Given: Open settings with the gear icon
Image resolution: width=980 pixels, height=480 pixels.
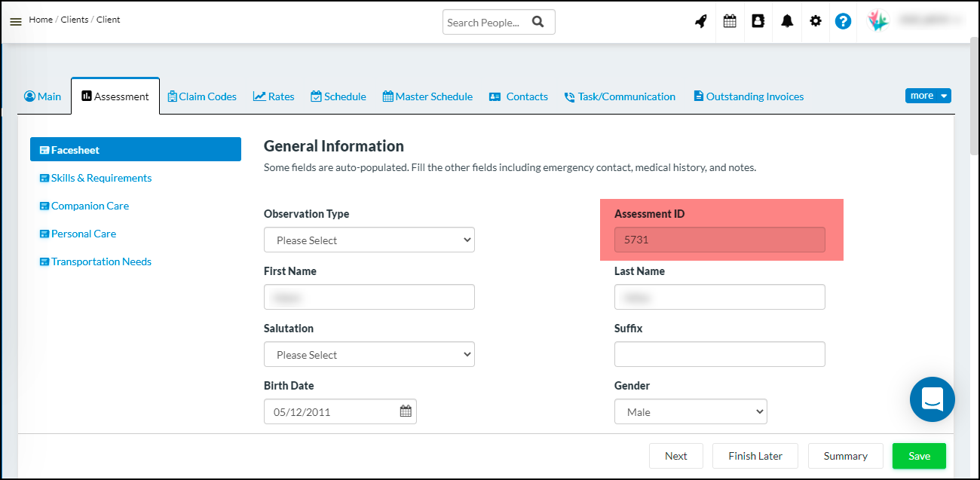Looking at the screenshot, I should click(x=816, y=21).
